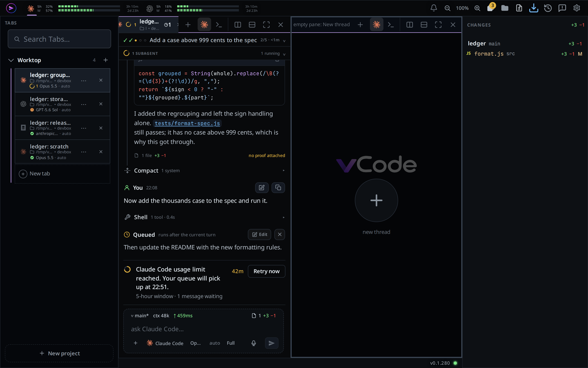Click the GPT usage progress bar
This screenshot has width=588, height=368.
[208, 8]
